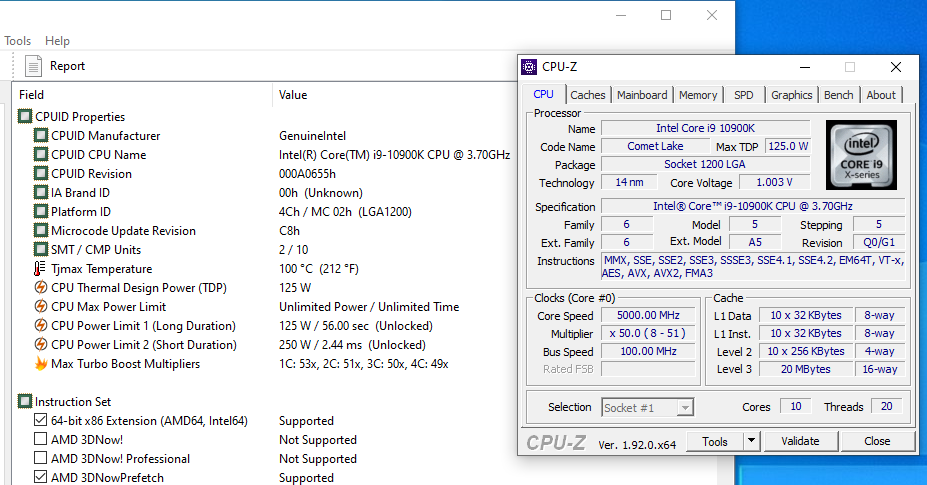Open the Tools menu in the back window
Image resolution: width=927 pixels, height=485 pixels.
[17, 41]
